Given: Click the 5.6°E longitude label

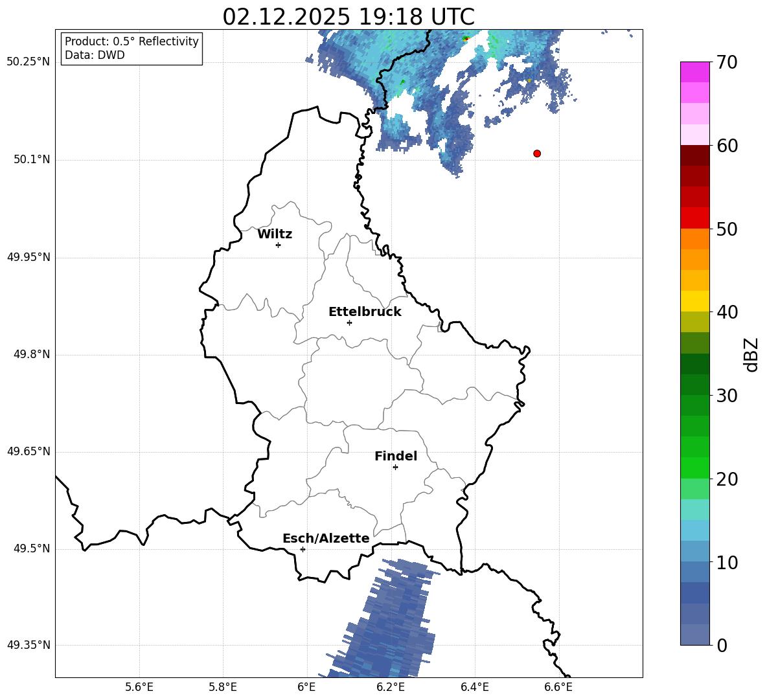Looking at the screenshot, I should [139, 687].
